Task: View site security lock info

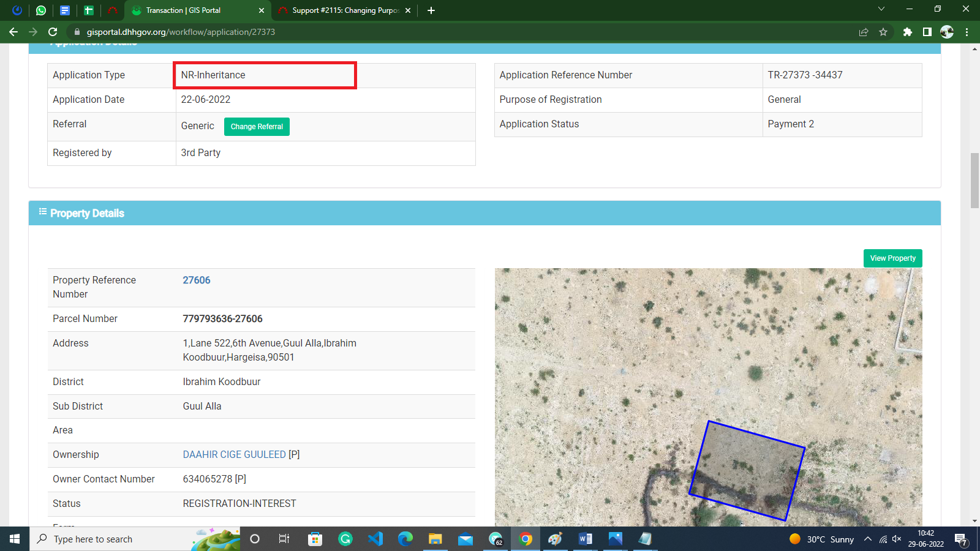Action: tap(77, 32)
